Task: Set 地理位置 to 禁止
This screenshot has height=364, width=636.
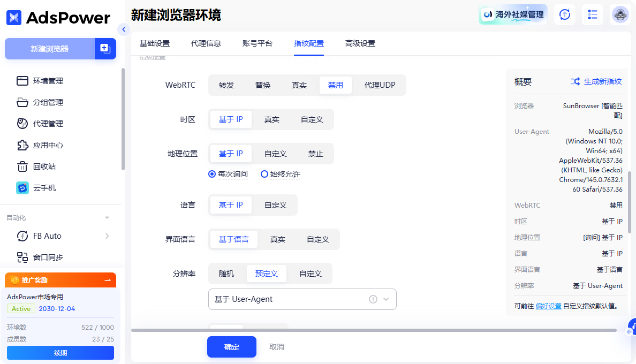Action: click(x=315, y=154)
